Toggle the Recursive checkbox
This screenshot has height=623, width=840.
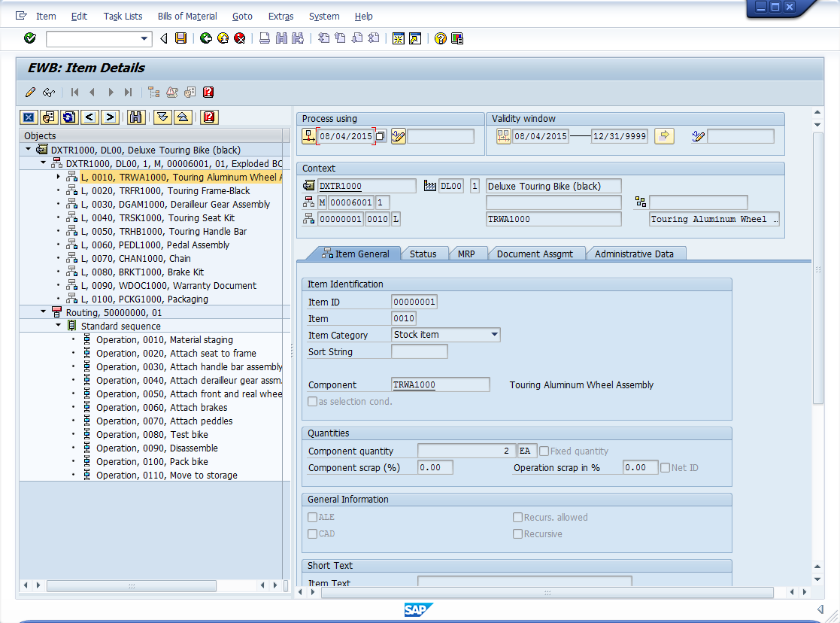(517, 534)
